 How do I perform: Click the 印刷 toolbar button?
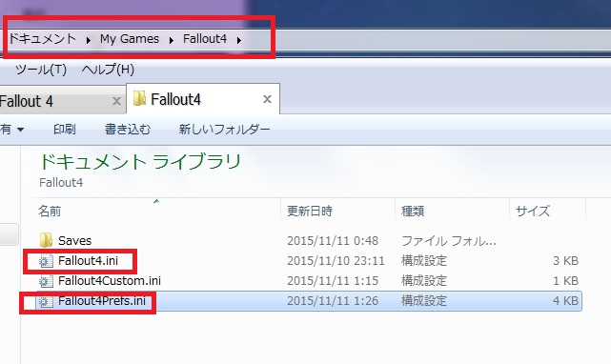pos(64,129)
